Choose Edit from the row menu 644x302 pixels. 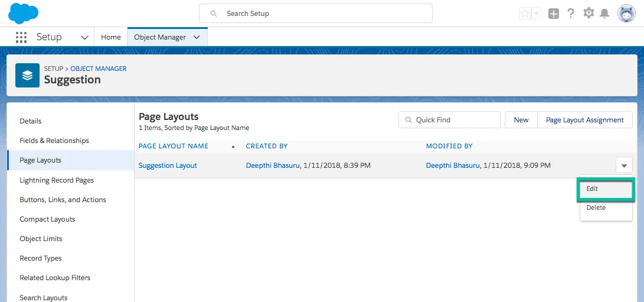pyautogui.click(x=606, y=189)
